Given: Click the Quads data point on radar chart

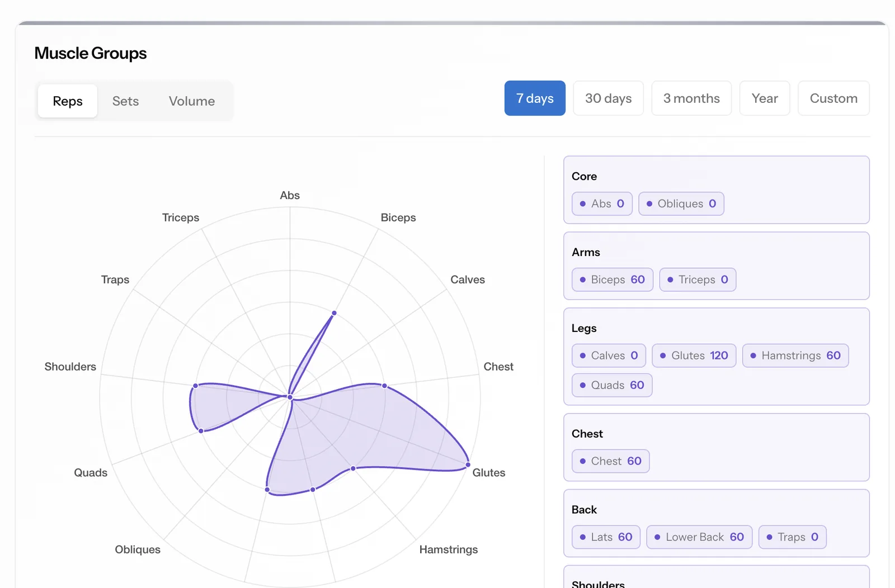Looking at the screenshot, I should coord(201,430).
